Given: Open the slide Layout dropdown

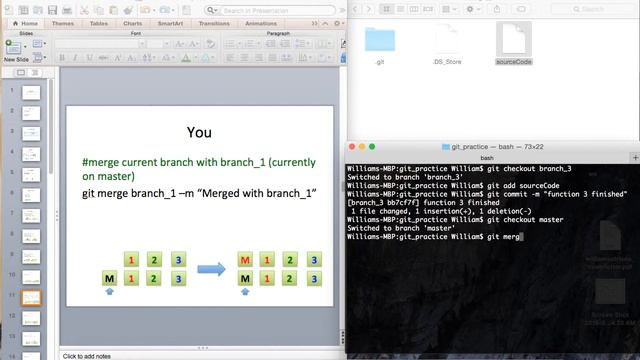Looking at the screenshot, I should pyautogui.click(x=39, y=44).
